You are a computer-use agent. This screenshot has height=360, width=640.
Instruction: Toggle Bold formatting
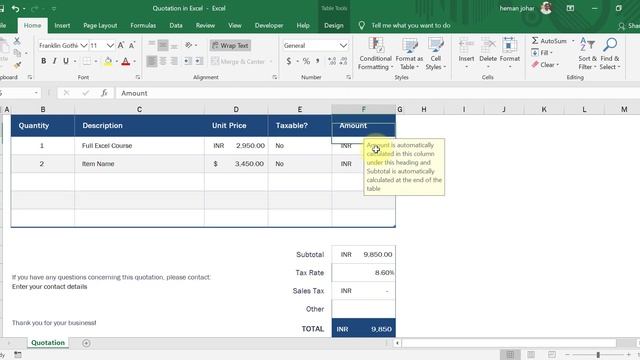(43, 61)
